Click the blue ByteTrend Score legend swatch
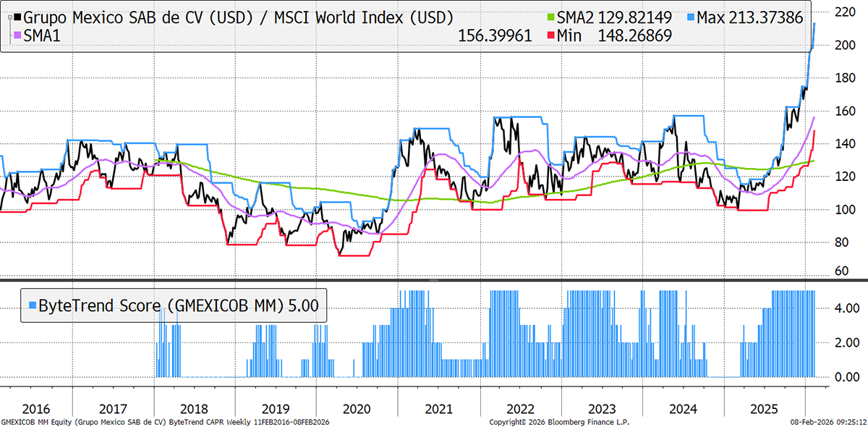Image resolution: width=868 pixels, height=427 pixels. 31,305
